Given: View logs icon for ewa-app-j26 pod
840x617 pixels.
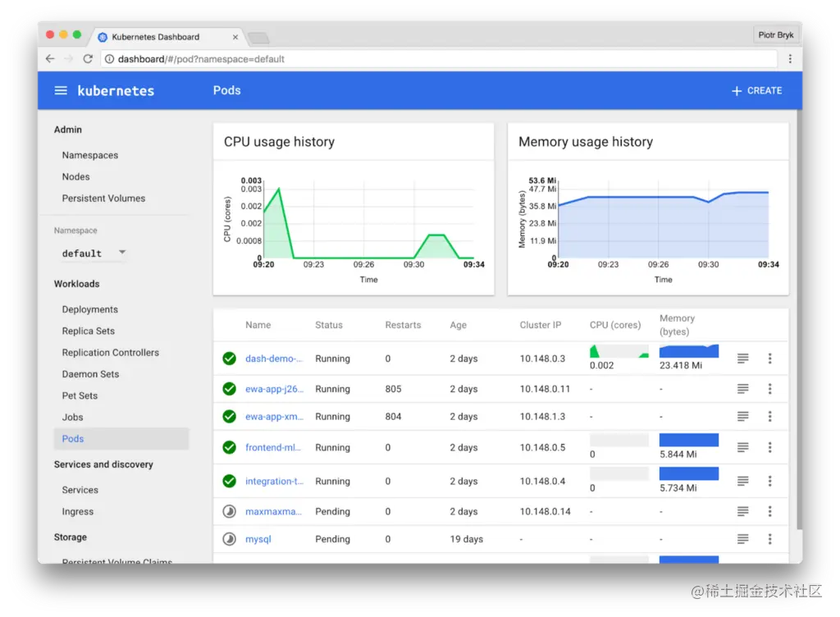Looking at the screenshot, I should tap(742, 389).
